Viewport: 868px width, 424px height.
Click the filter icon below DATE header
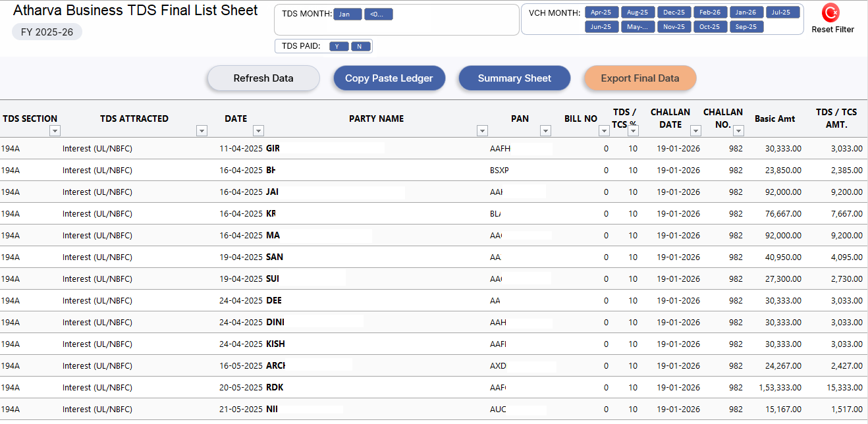click(258, 130)
